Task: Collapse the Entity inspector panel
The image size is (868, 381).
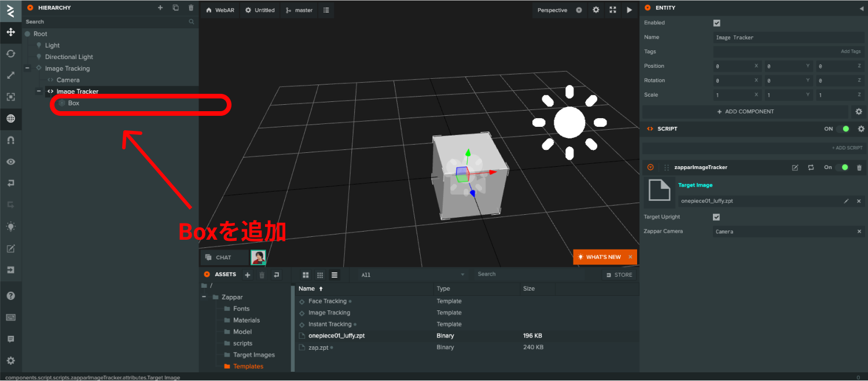Action: (648, 8)
